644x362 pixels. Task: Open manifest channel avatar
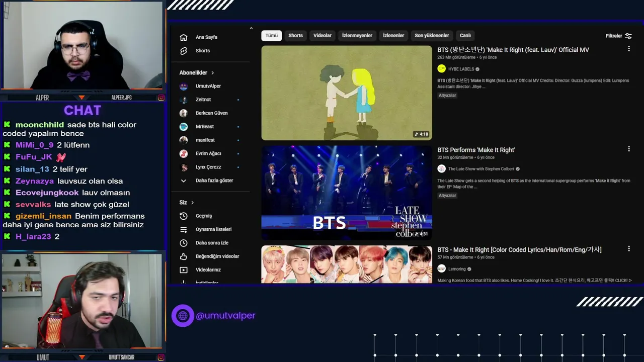coord(184,140)
